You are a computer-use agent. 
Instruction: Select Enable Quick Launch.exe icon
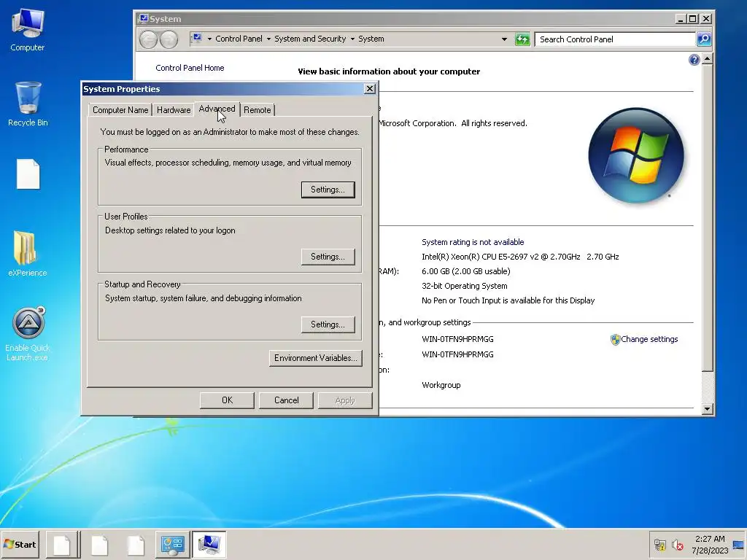point(28,334)
